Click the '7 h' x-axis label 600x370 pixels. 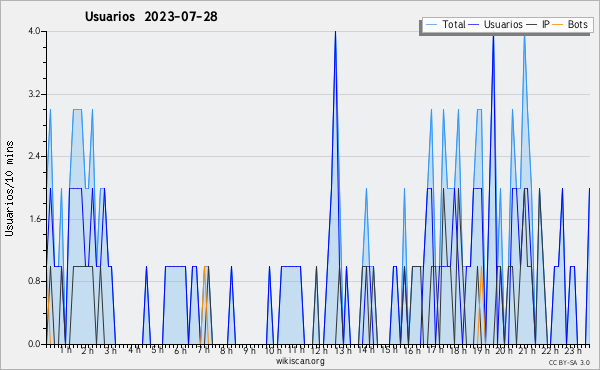[203, 350]
